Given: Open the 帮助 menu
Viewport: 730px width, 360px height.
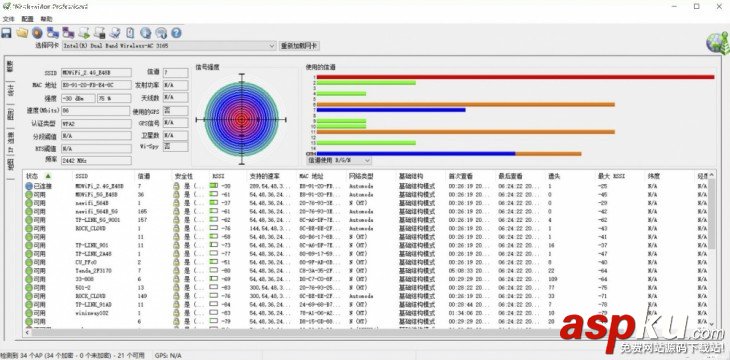Looking at the screenshot, I should click(x=46, y=19).
